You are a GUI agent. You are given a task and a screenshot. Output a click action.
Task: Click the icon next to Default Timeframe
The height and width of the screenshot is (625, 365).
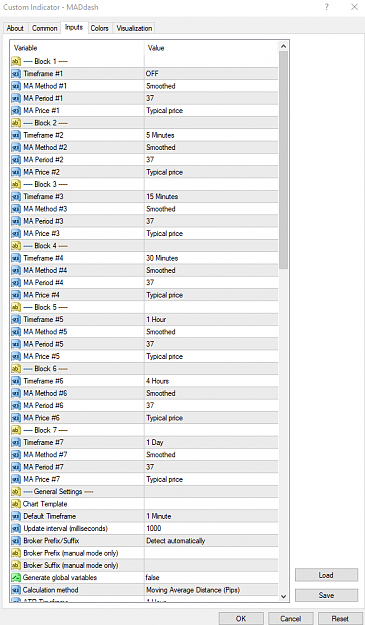(16, 516)
